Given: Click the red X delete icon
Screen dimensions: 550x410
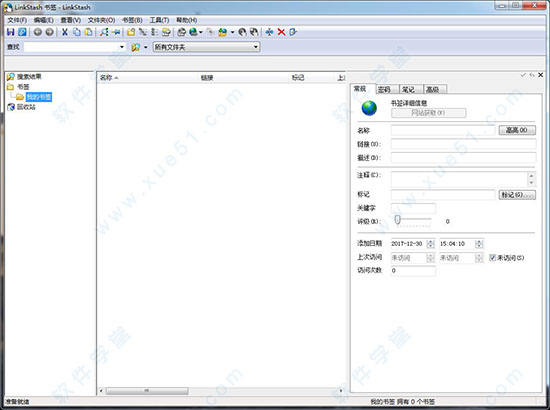Looking at the screenshot, I should (x=281, y=32).
